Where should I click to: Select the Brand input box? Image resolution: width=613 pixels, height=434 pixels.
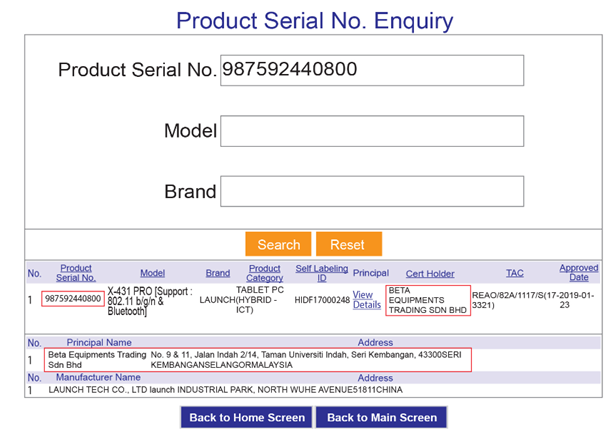point(372,191)
